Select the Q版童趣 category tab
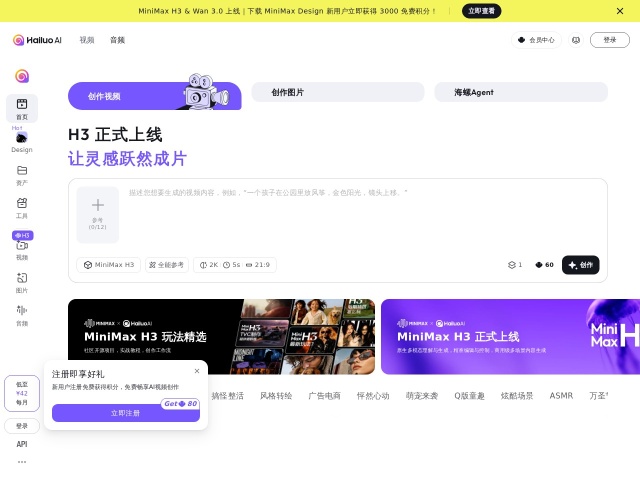 click(469, 396)
